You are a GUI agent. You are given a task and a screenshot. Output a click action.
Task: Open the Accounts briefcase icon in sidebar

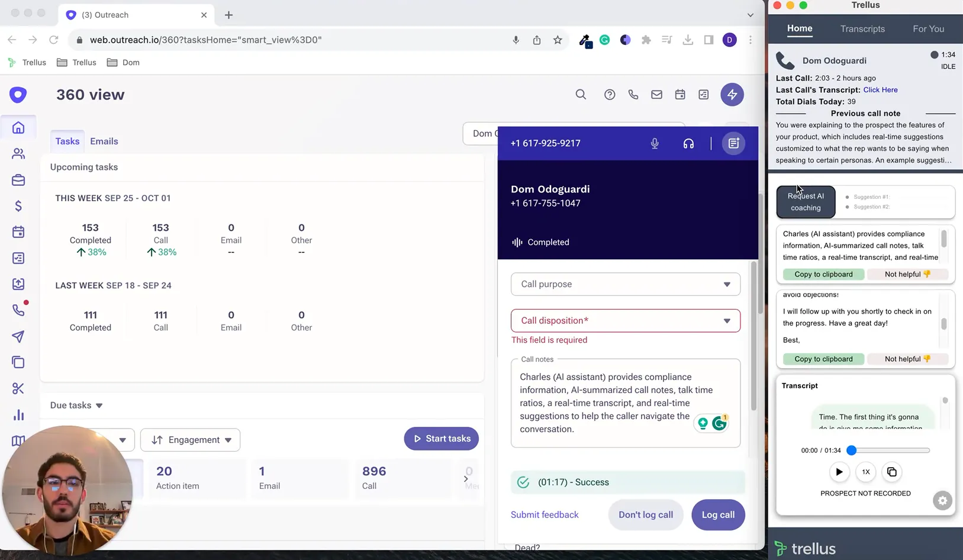18,180
